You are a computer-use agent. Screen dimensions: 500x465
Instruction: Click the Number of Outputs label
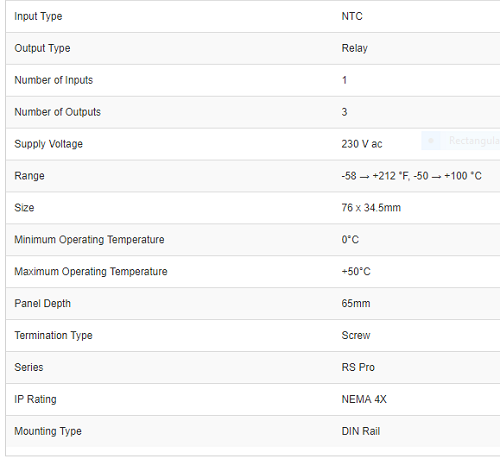coord(57,112)
